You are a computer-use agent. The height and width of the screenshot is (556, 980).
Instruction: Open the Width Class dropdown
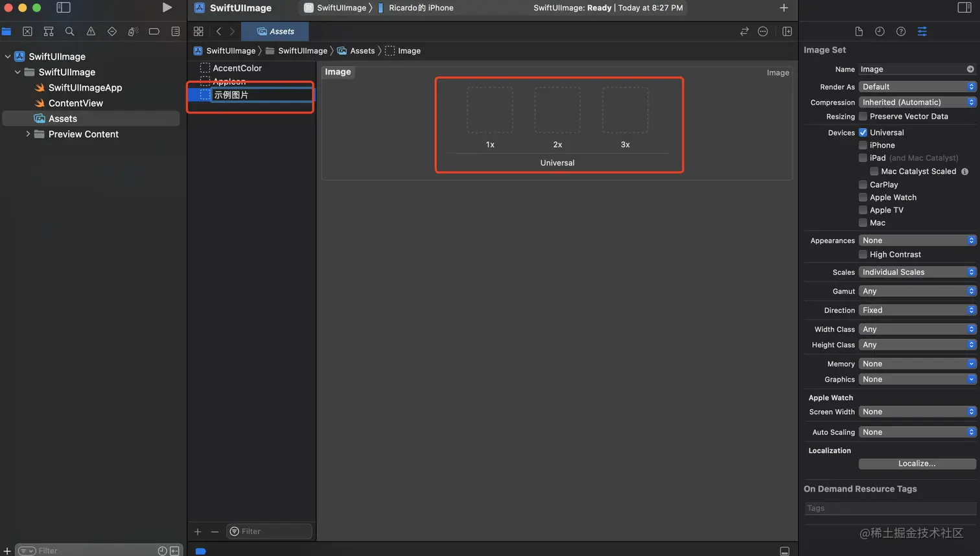(917, 329)
